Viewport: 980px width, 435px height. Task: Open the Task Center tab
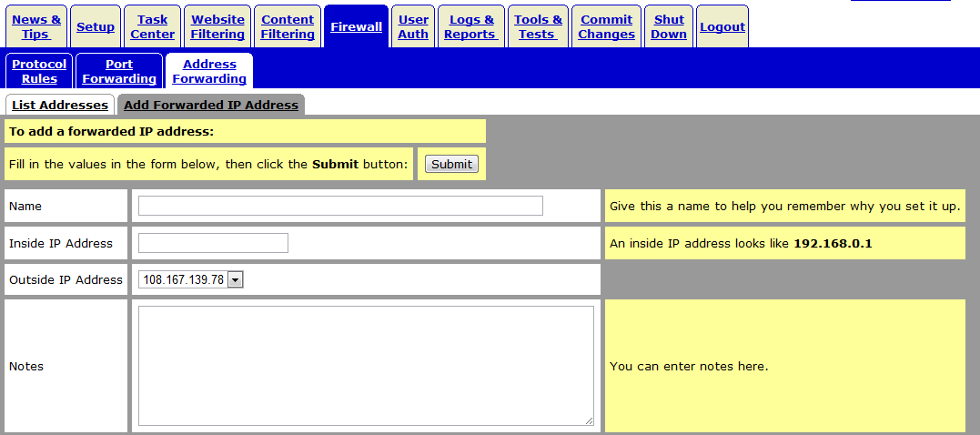coord(153,26)
